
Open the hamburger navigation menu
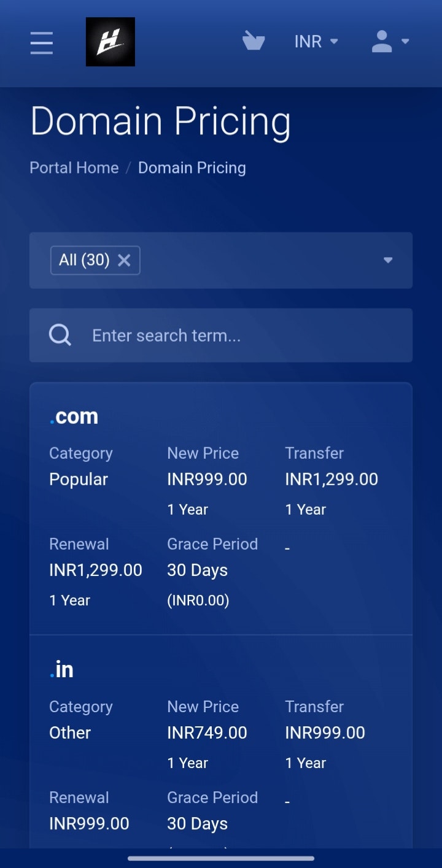coord(41,43)
